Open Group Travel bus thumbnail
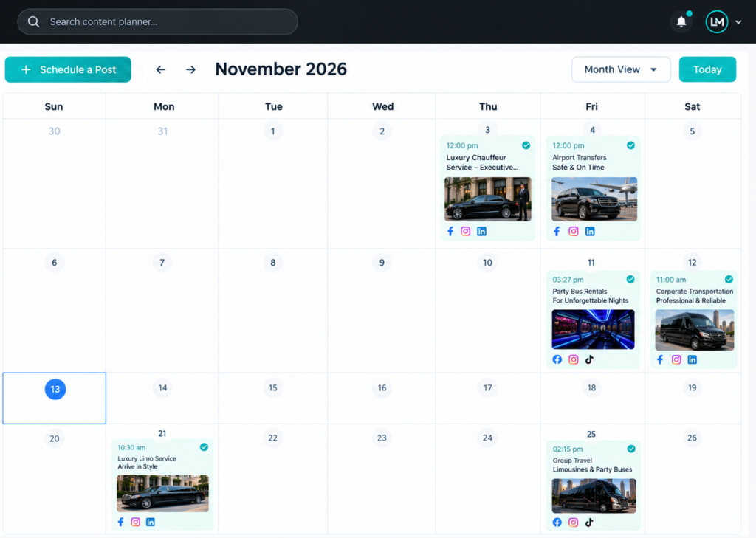756x538 pixels. click(594, 496)
